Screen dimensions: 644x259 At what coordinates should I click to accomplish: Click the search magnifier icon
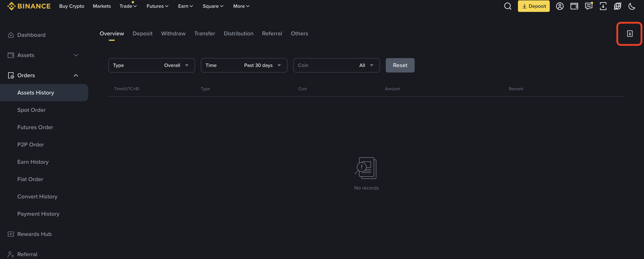click(x=507, y=6)
